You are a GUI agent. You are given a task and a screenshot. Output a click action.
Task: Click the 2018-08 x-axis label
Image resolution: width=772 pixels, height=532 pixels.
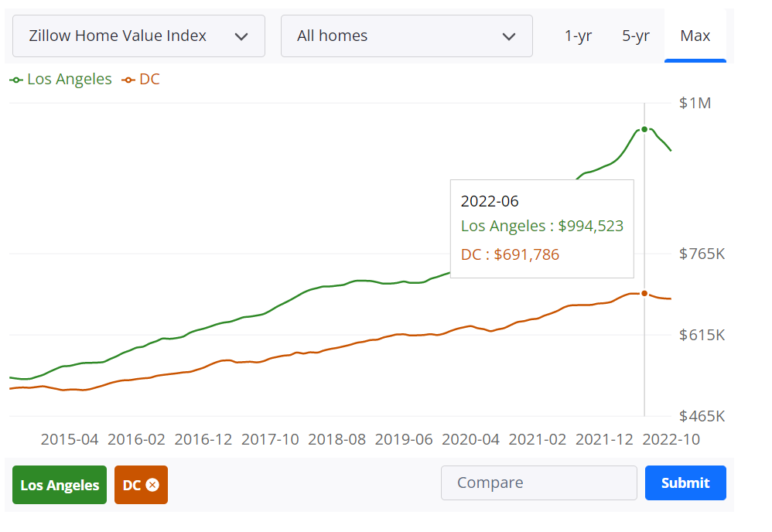click(337, 439)
